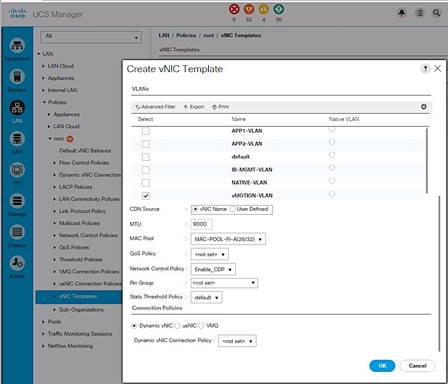This screenshot has width=448, height=384.
Task: Click the MTU input field
Action: (201, 224)
